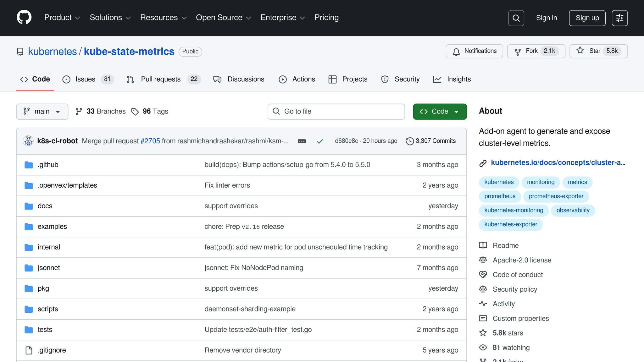Click the Go to file search field

click(336, 112)
